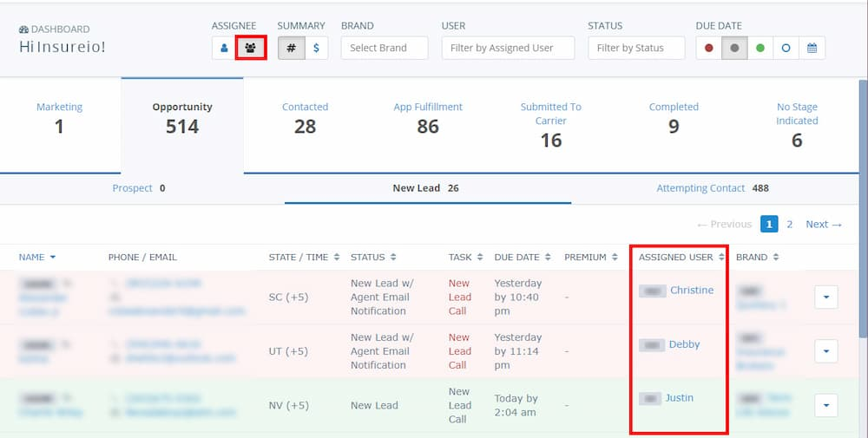Viewport: 868px width, 438px height.
Task: Sort by Premium column
Action: [x=590, y=257]
